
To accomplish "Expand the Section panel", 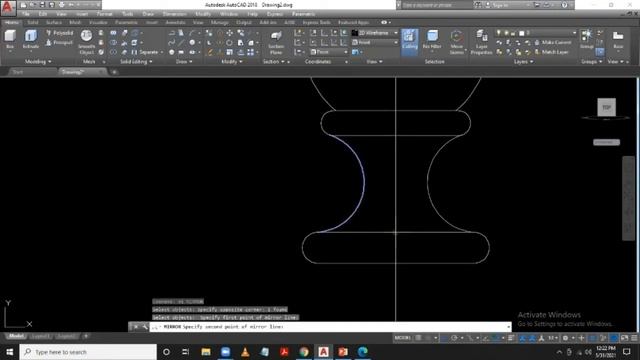I will 273,62.
